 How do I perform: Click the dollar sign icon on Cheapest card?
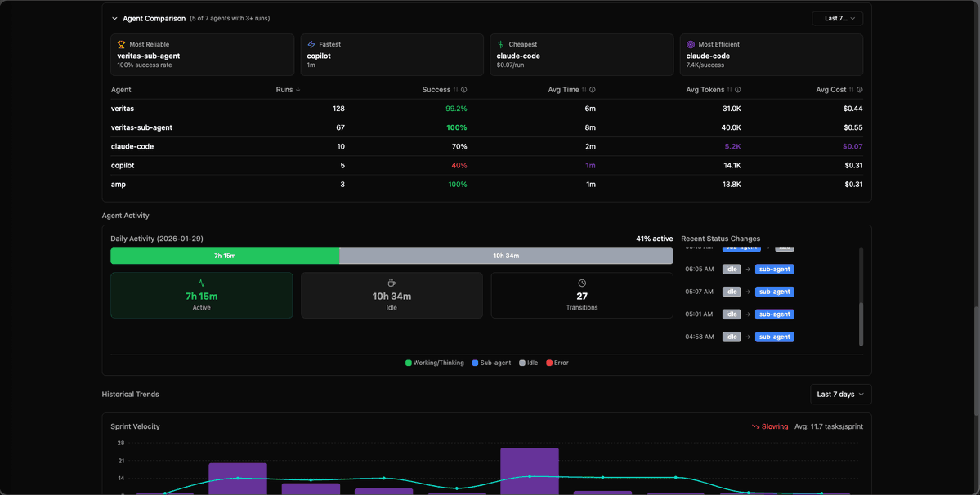(500, 44)
